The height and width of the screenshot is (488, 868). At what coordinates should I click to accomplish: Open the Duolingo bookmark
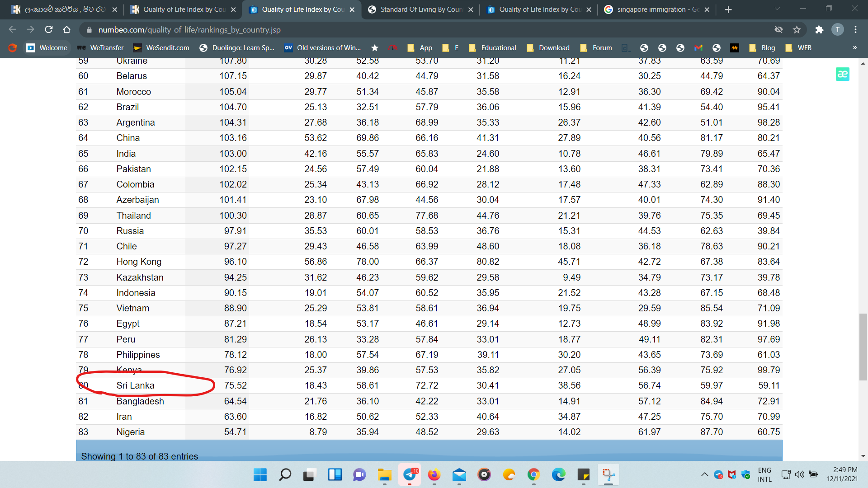237,48
